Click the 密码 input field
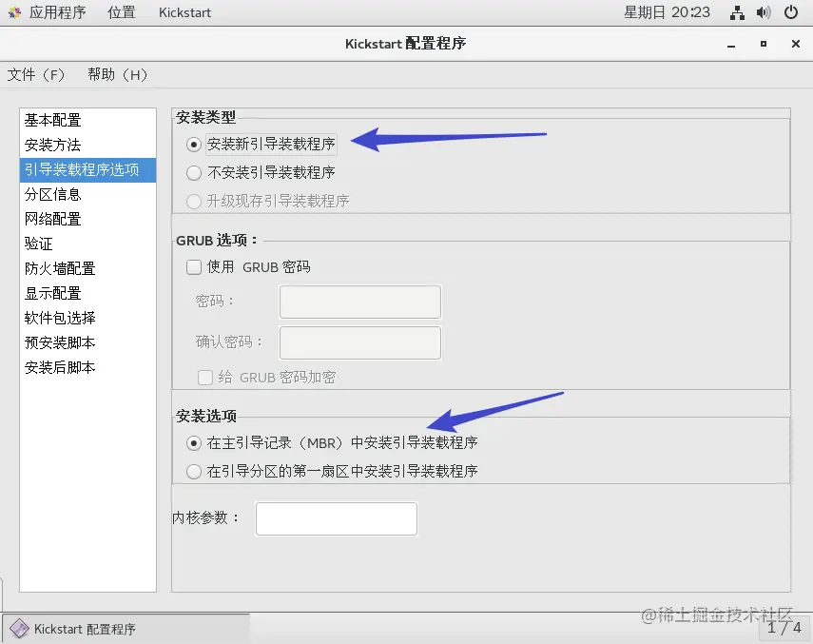This screenshot has height=644, width=813. click(360, 302)
